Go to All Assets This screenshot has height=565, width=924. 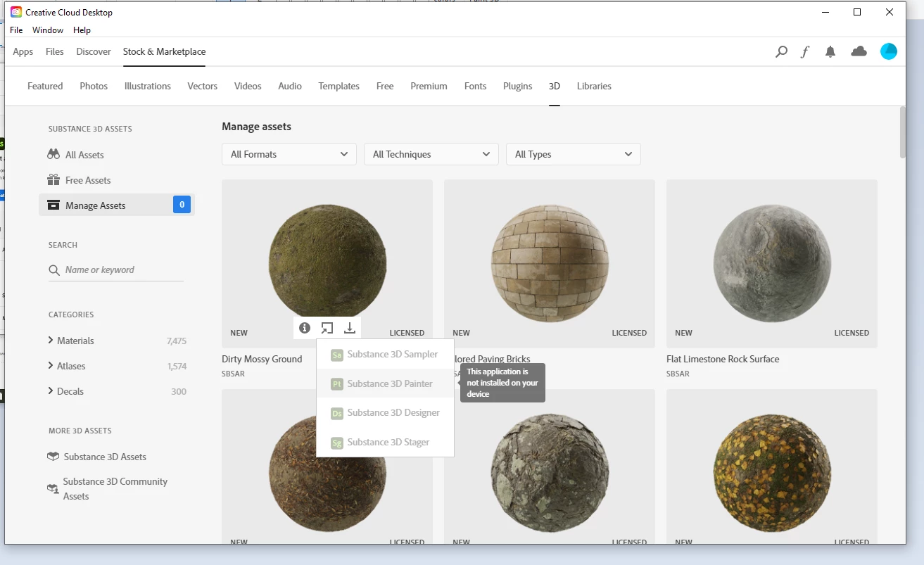pyautogui.click(x=84, y=155)
